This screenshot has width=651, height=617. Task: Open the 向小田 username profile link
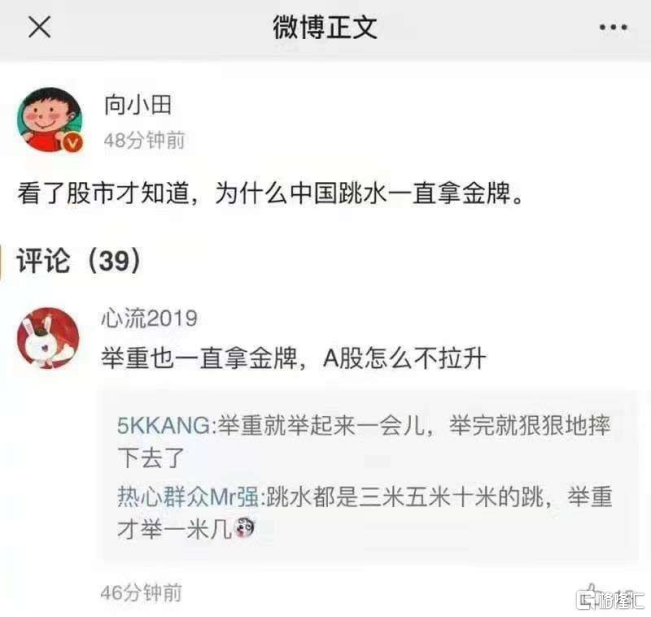click(x=138, y=104)
